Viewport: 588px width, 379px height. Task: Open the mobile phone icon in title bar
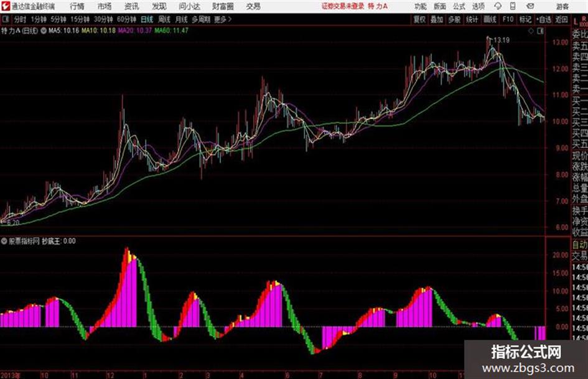click(513, 6)
